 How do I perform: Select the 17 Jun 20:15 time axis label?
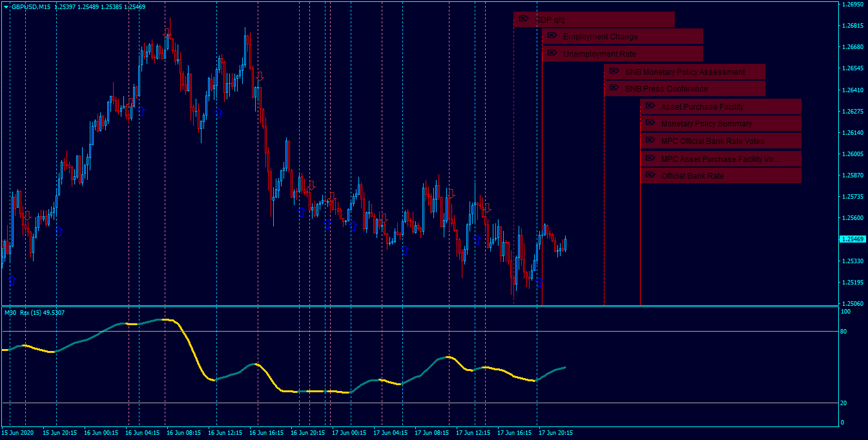(556, 433)
